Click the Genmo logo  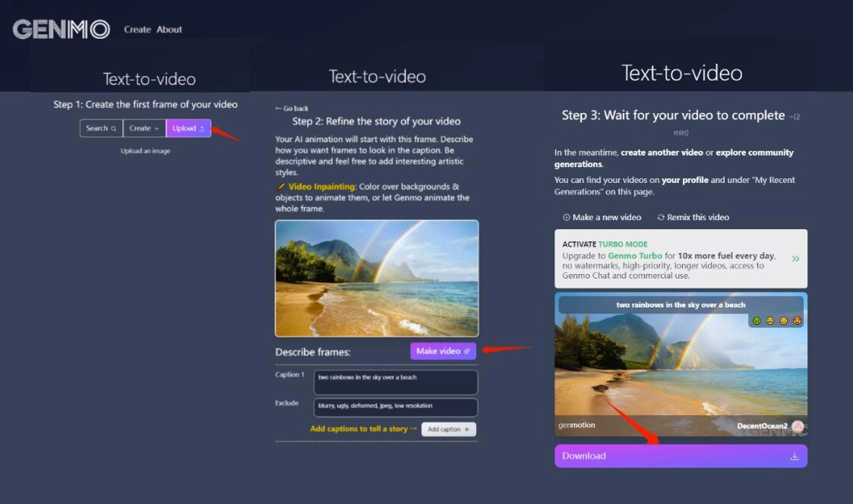click(x=62, y=30)
